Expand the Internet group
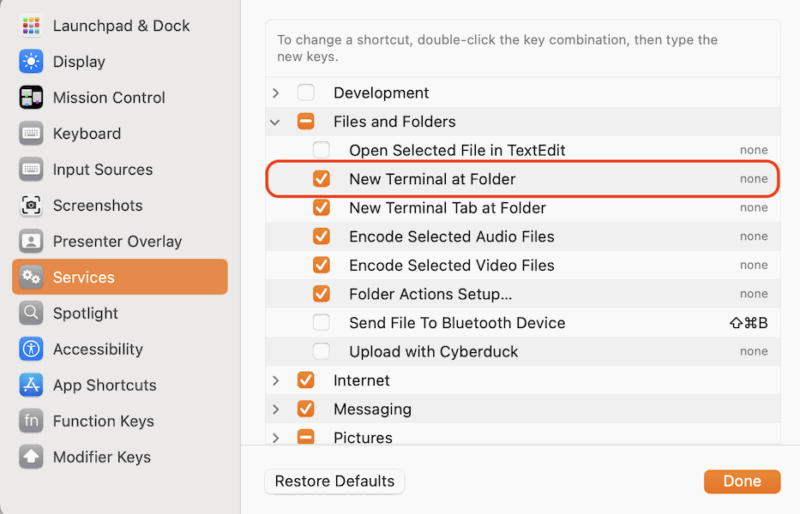Screen dimensions: 800x514 (276, 381)
